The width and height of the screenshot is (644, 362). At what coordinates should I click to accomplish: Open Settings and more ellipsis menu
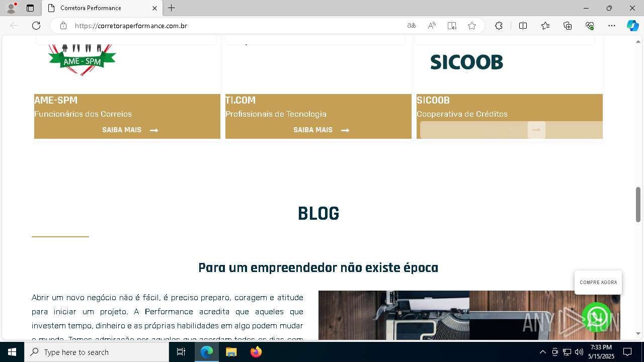coord(612,26)
